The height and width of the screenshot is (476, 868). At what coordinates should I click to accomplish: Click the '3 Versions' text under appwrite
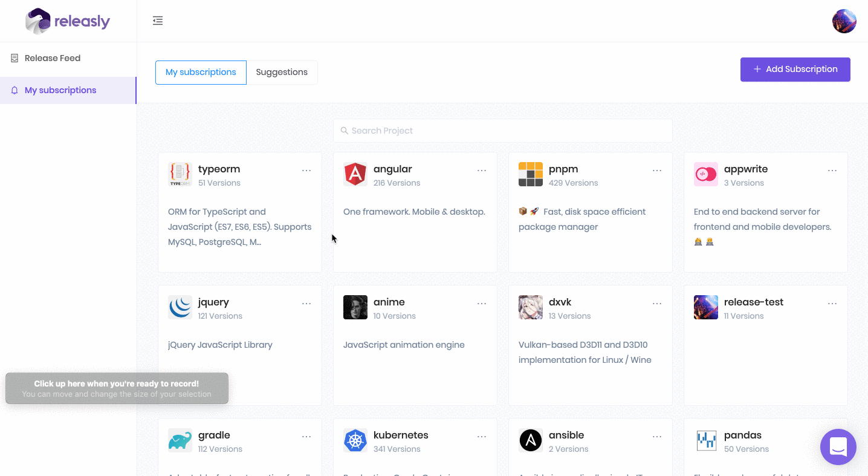click(744, 183)
